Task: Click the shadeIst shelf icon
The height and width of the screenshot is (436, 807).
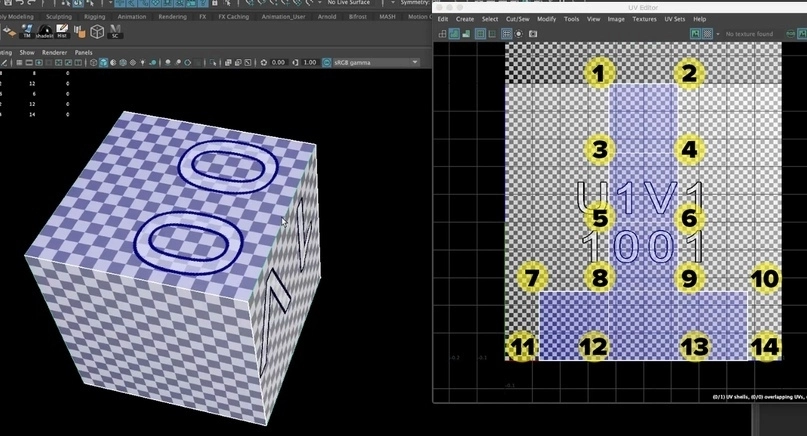Action: [x=45, y=31]
